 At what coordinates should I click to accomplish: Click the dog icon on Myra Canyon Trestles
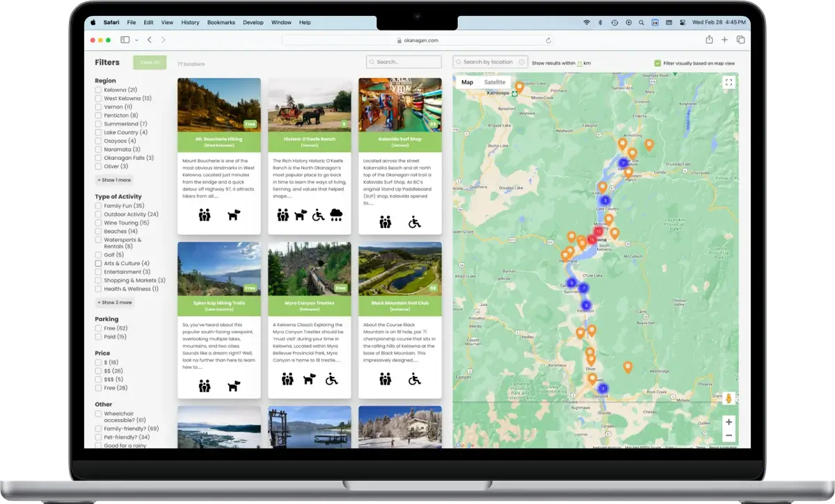point(309,379)
